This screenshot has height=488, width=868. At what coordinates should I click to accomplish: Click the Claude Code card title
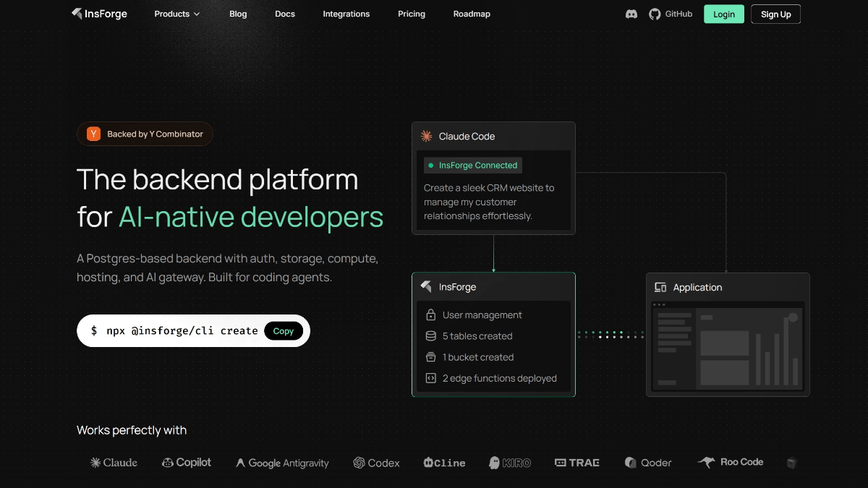click(467, 136)
